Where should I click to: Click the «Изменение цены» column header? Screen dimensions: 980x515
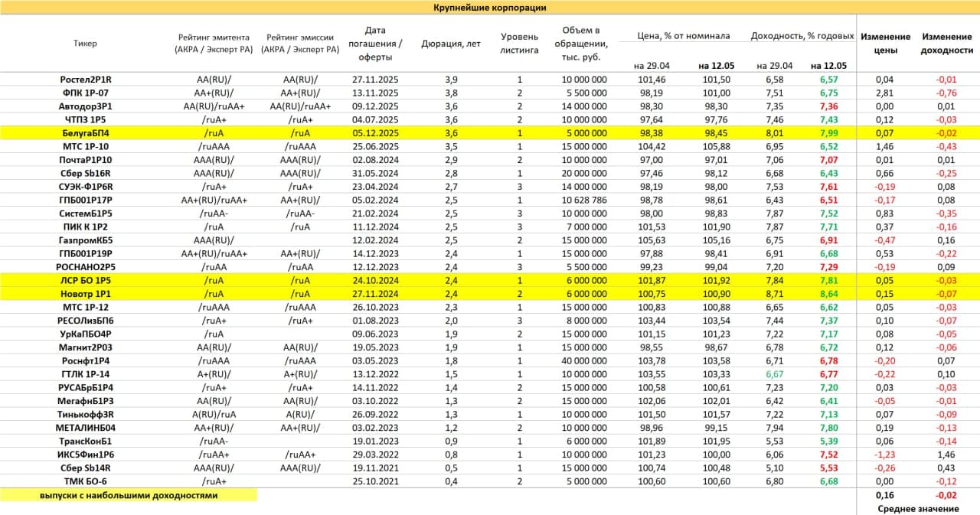(885, 43)
